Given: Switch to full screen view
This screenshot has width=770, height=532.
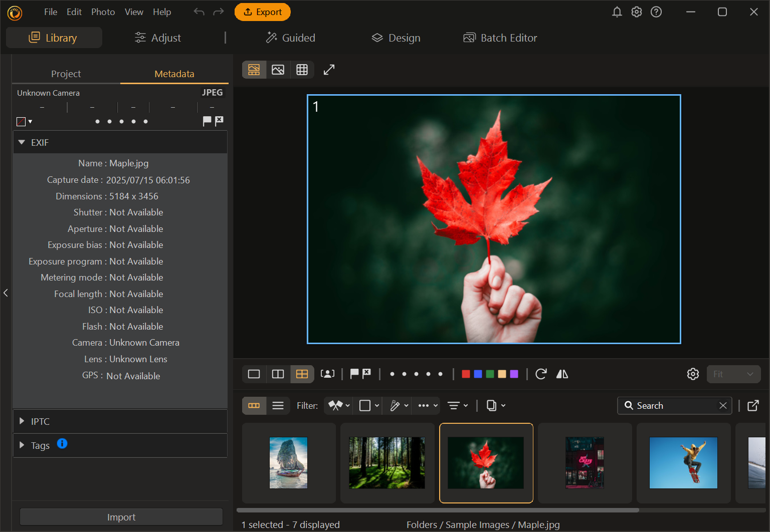Looking at the screenshot, I should [x=329, y=70].
